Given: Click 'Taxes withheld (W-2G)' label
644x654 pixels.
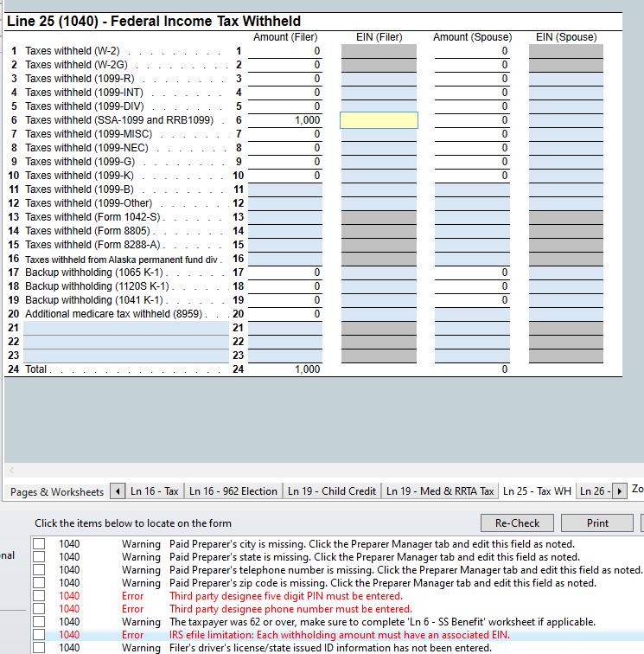Looking at the screenshot, I should 76,65.
